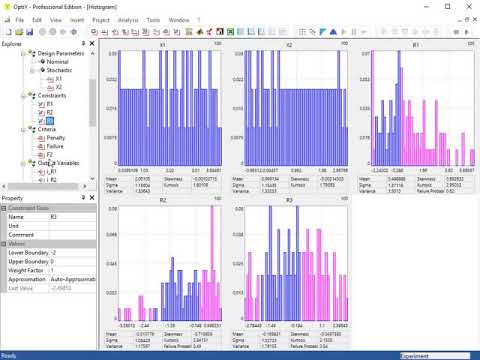Click the orange and black toolbar icon
Image resolution: width=480 pixels, height=360 pixels.
point(199,32)
